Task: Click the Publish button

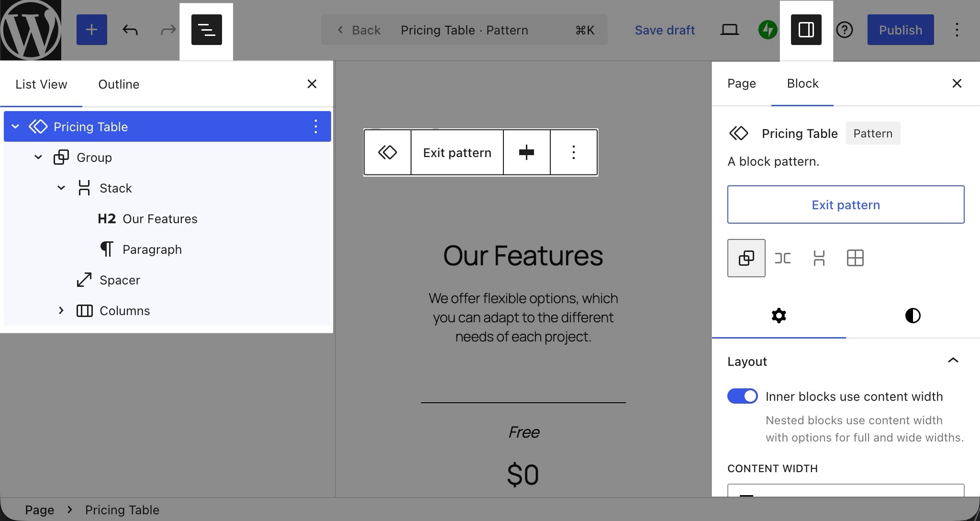Action: [x=901, y=30]
